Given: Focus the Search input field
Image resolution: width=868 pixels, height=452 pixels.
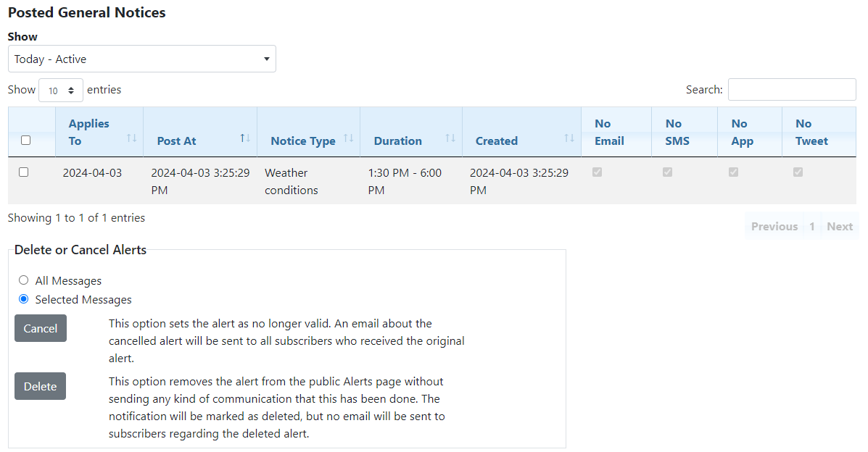Looking at the screenshot, I should pos(791,90).
